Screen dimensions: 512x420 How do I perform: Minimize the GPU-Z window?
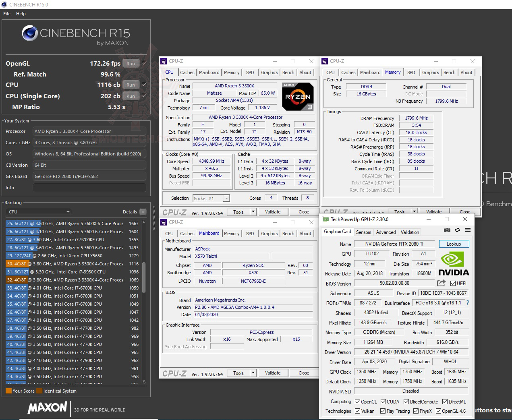[428, 219]
